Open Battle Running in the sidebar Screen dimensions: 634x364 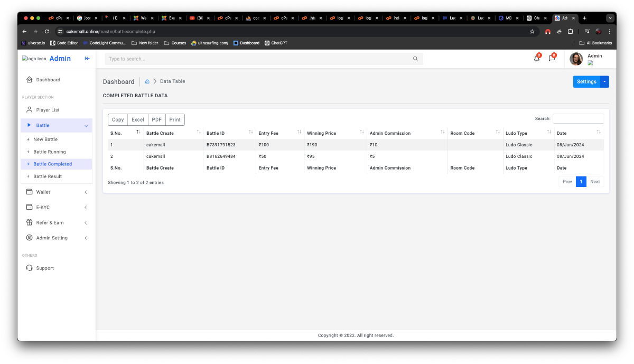coord(50,152)
